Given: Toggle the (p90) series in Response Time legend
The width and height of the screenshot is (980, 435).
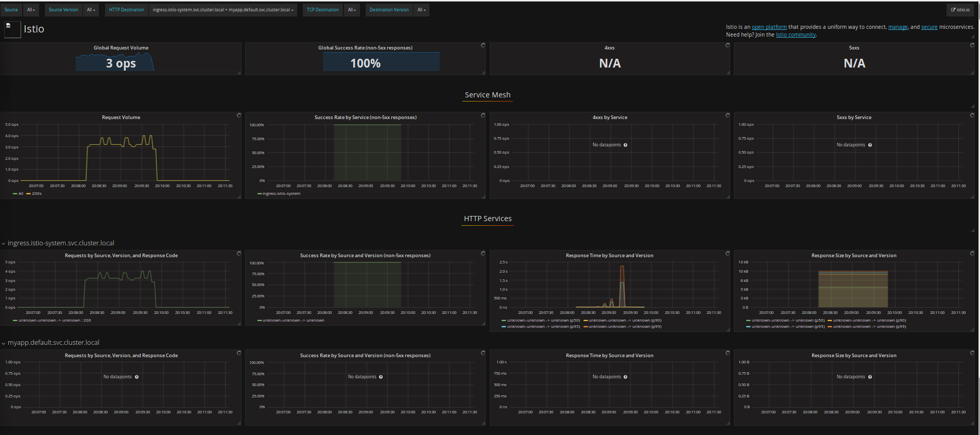Looking at the screenshot, I should (625, 321).
